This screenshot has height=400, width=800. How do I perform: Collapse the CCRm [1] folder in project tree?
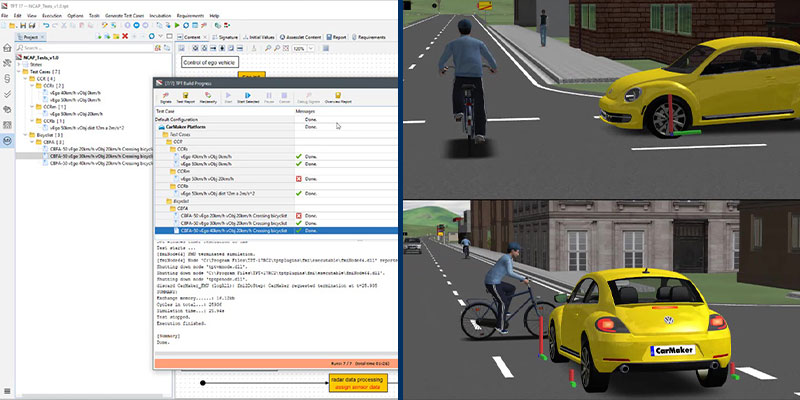coord(32,107)
